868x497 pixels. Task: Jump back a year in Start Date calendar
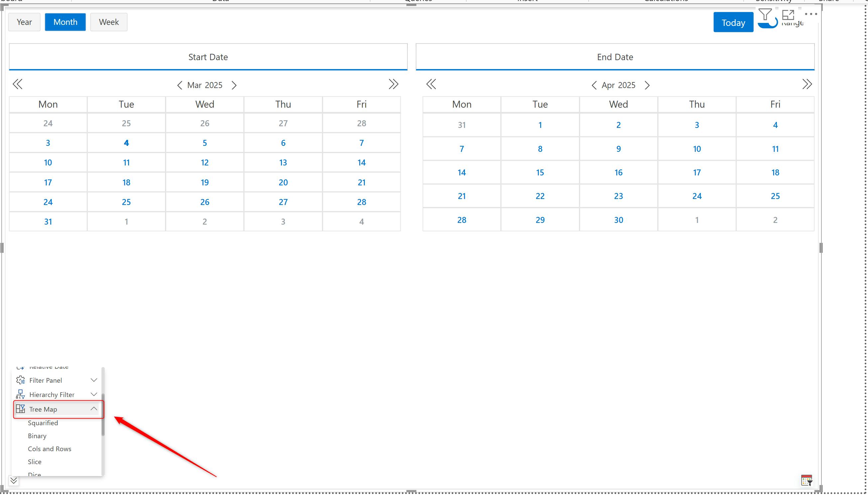[17, 84]
